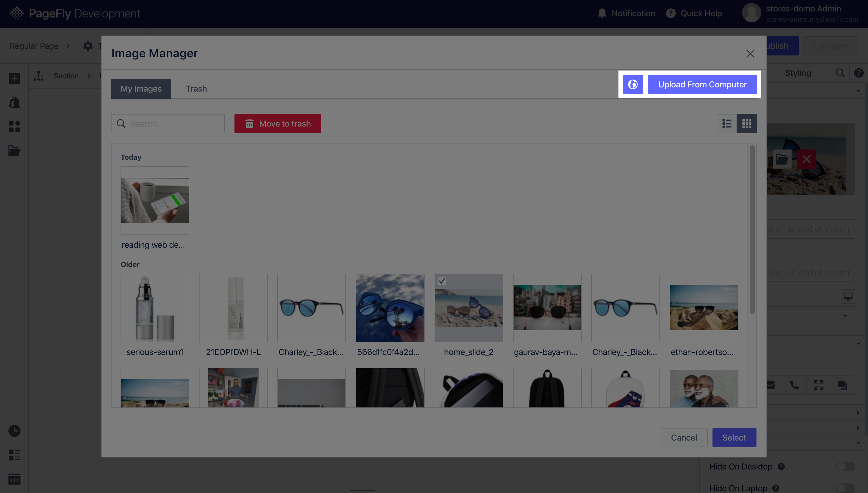Click the globe URL upload icon

[x=632, y=84]
